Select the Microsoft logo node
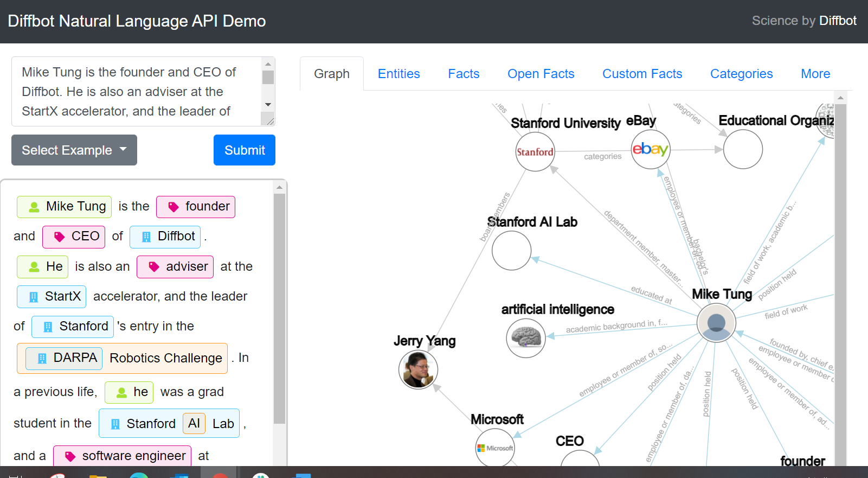The height and width of the screenshot is (478, 868). pyautogui.click(x=495, y=448)
